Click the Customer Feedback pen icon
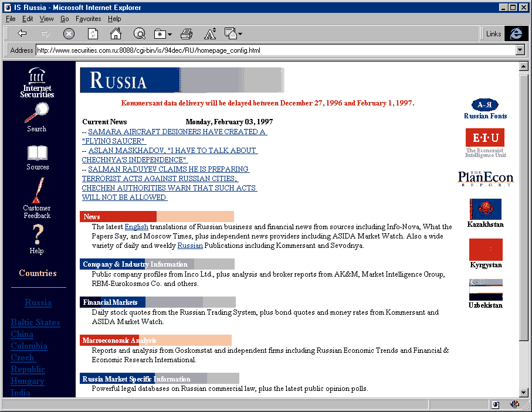The height and width of the screenshot is (412, 532). [x=37, y=191]
